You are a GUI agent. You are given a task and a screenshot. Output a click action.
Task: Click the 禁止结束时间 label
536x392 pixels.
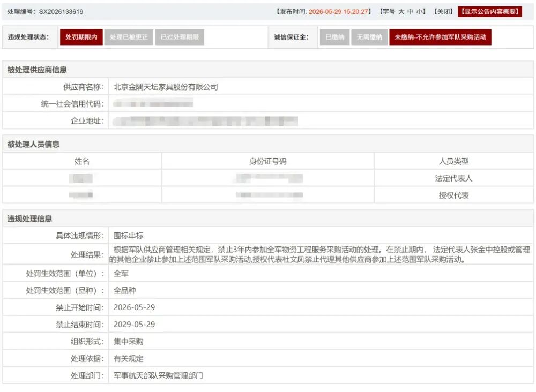pos(80,325)
